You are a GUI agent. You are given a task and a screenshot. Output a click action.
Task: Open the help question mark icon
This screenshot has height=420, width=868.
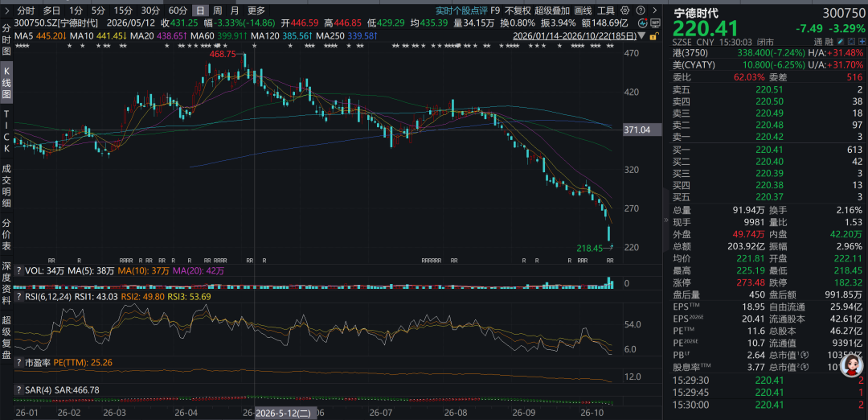tap(641, 10)
